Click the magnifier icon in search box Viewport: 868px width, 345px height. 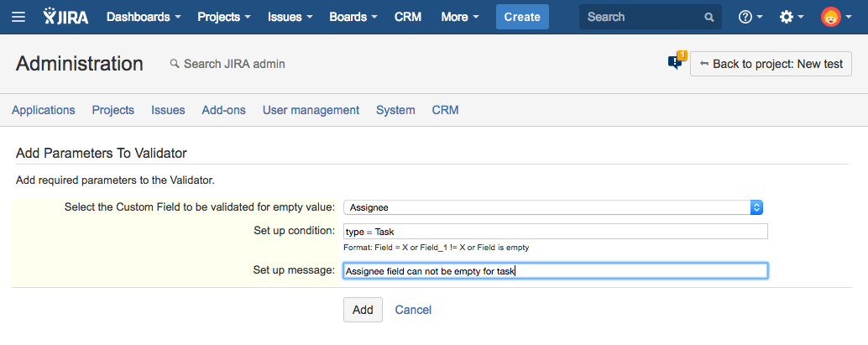pyautogui.click(x=709, y=17)
